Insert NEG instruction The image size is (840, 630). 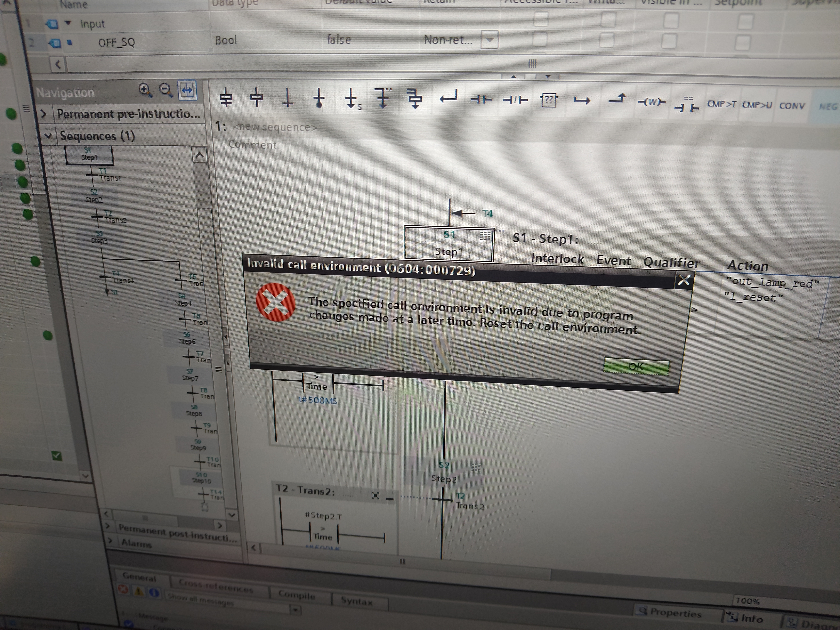click(828, 107)
